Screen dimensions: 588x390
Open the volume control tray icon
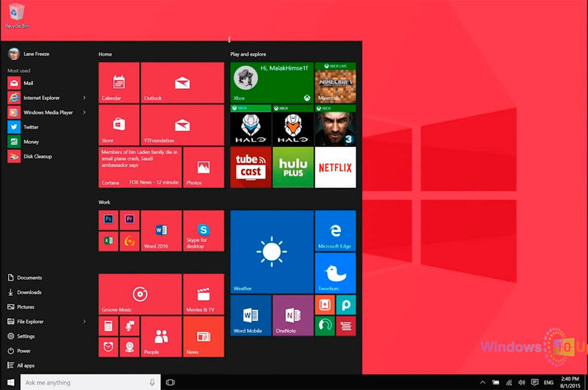point(522,383)
